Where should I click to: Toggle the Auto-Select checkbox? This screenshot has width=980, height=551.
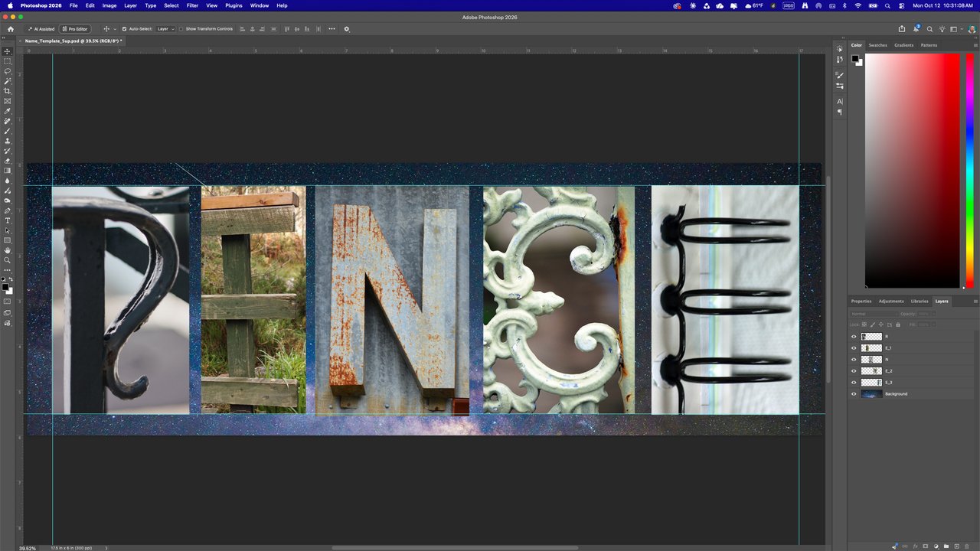click(125, 29)
